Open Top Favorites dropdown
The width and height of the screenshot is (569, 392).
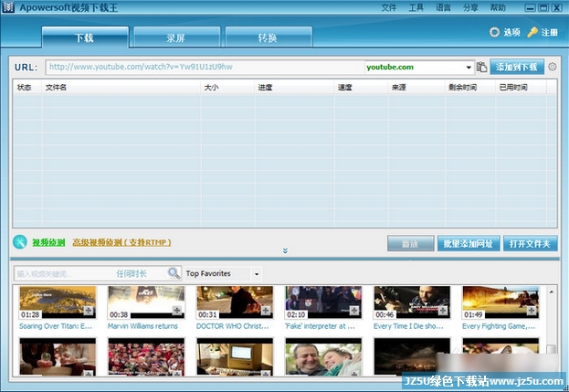click(257, 274)
